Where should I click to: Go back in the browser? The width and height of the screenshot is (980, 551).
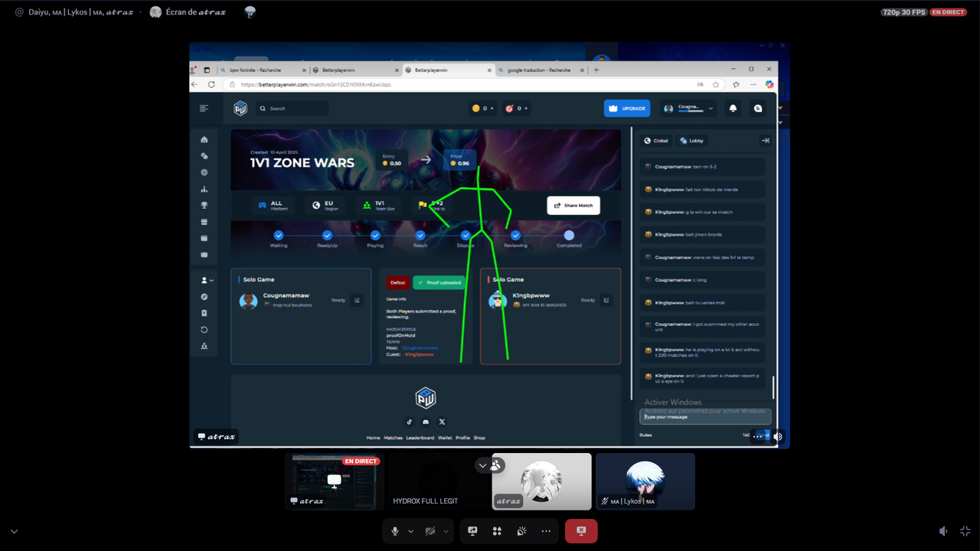195,84
